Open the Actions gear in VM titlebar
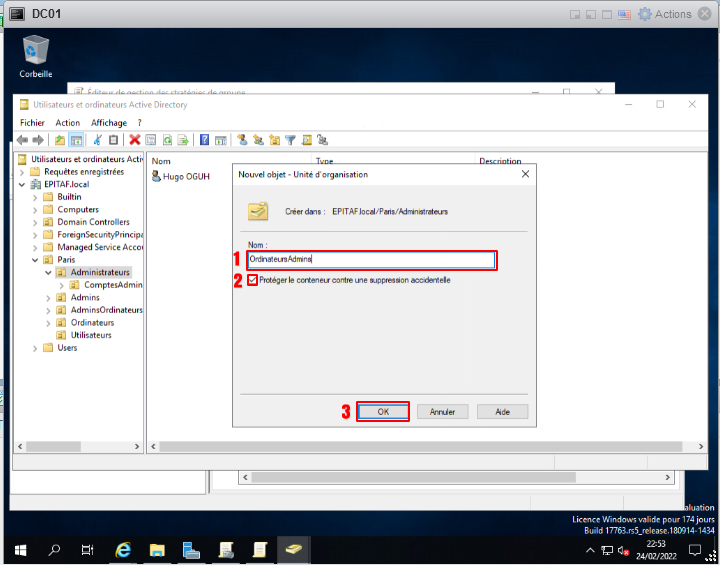The width and height of the screenshot is (720, 565). click(645, 14)
